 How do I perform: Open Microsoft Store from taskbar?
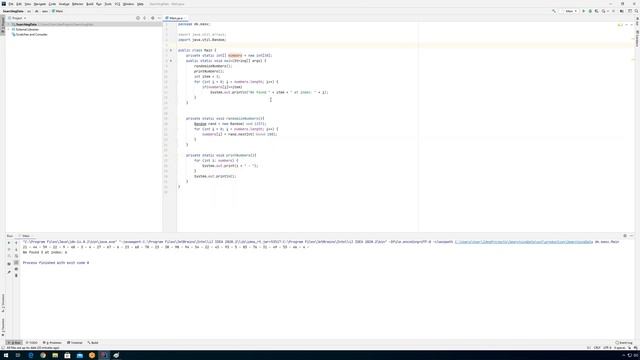coord(67,356)
